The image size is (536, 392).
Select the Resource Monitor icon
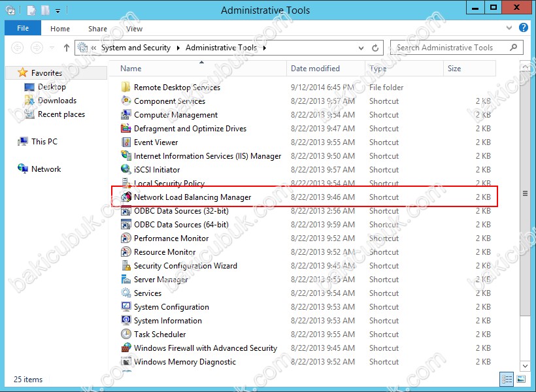tap(126, 252)
